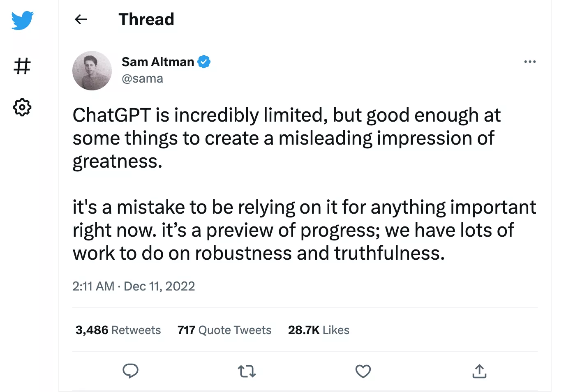View the 717 Quote Tweets
This screenshot has width=573, height=392.
click(224, 330)
